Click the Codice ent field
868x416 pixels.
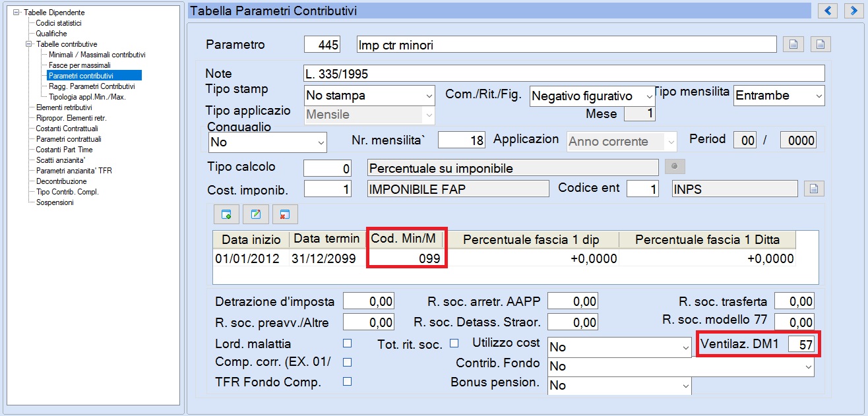point(642,189)
